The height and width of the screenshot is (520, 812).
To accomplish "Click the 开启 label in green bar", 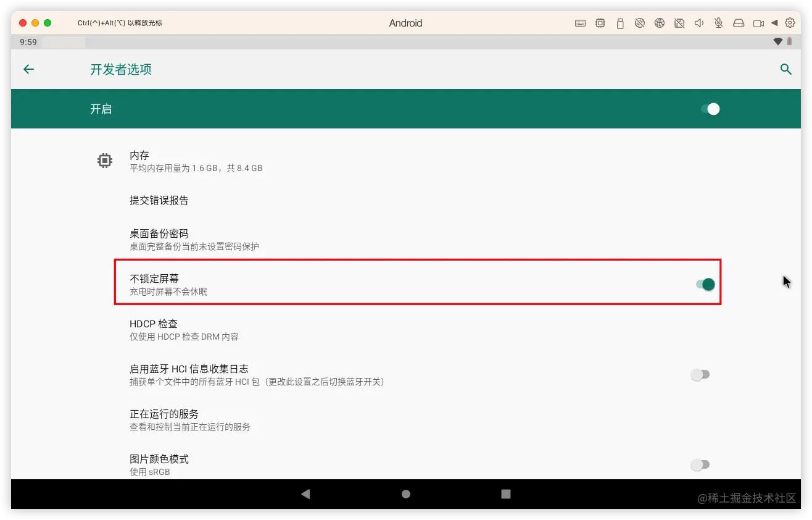I will coord(101,109).
